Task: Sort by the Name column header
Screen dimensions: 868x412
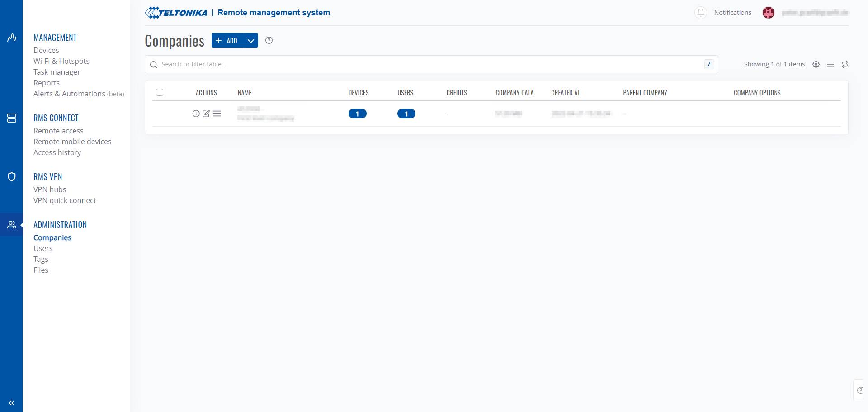Action: click(x=245, y=93)
